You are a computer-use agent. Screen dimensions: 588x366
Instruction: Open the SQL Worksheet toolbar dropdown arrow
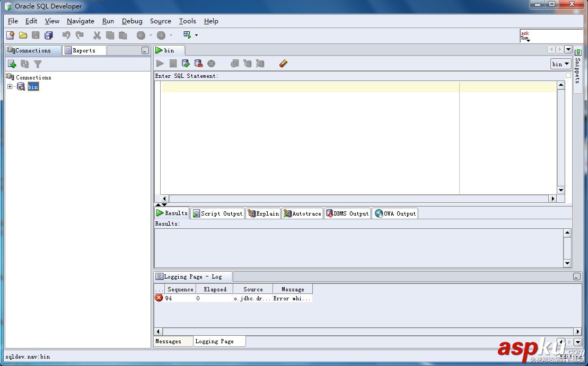point(196,35)
